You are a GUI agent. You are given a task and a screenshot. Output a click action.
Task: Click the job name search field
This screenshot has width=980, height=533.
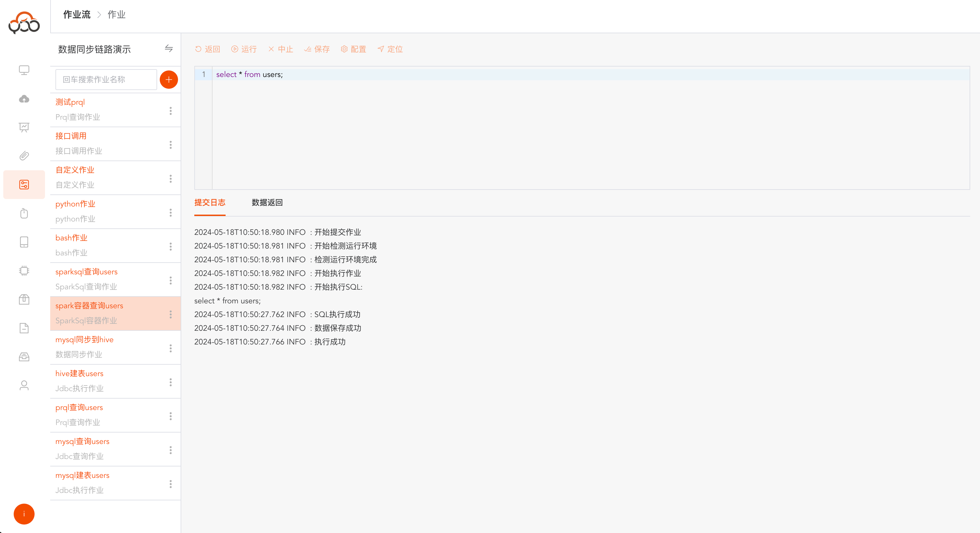106,80
